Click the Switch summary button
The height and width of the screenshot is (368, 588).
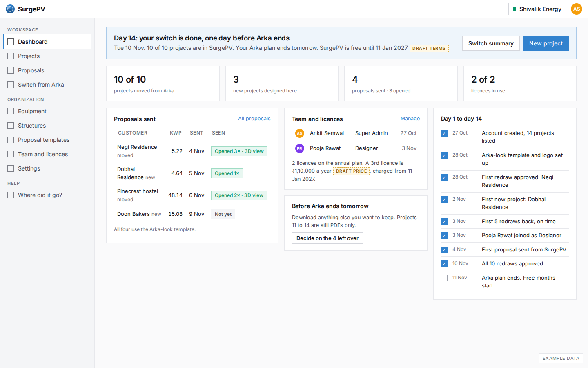[x=491, y=43]
